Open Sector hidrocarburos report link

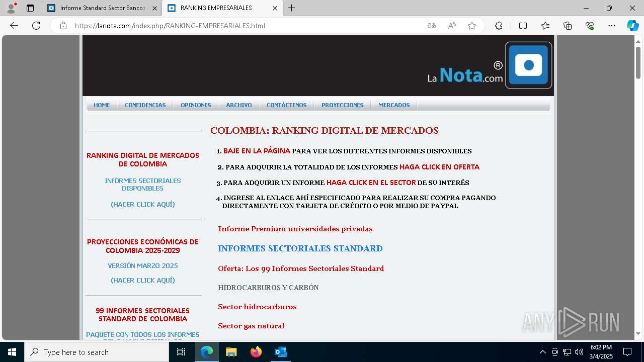[257, 307]
